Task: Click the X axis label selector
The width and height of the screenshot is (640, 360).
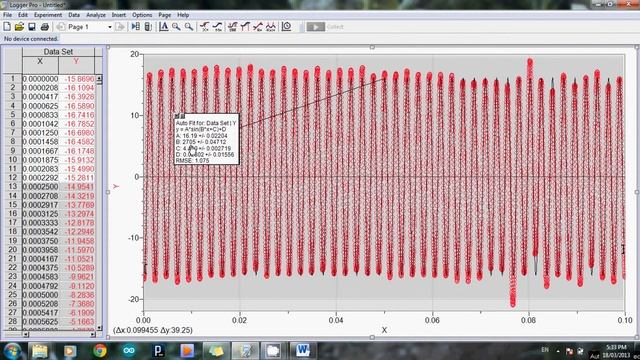Action: (384, 330)
